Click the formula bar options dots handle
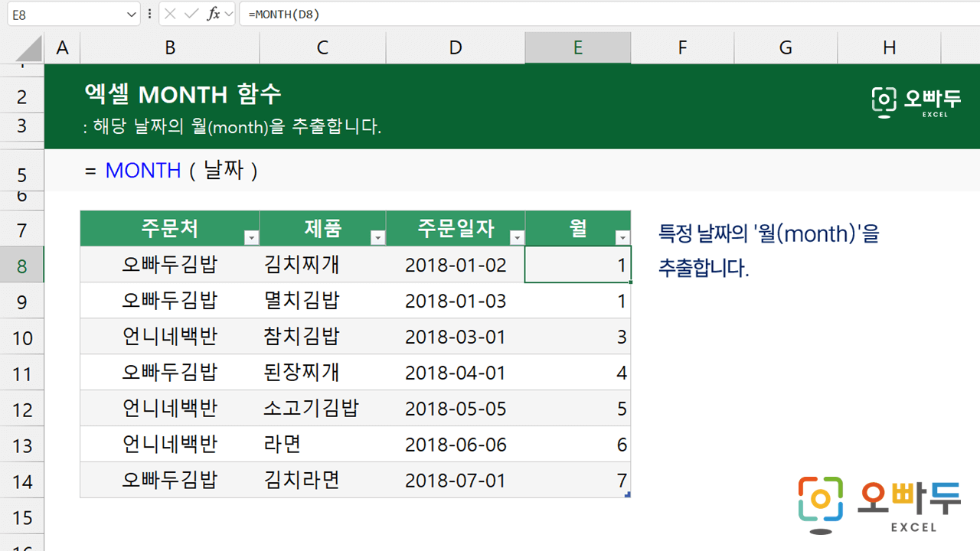Screen dimensions: 980x551 149,14
